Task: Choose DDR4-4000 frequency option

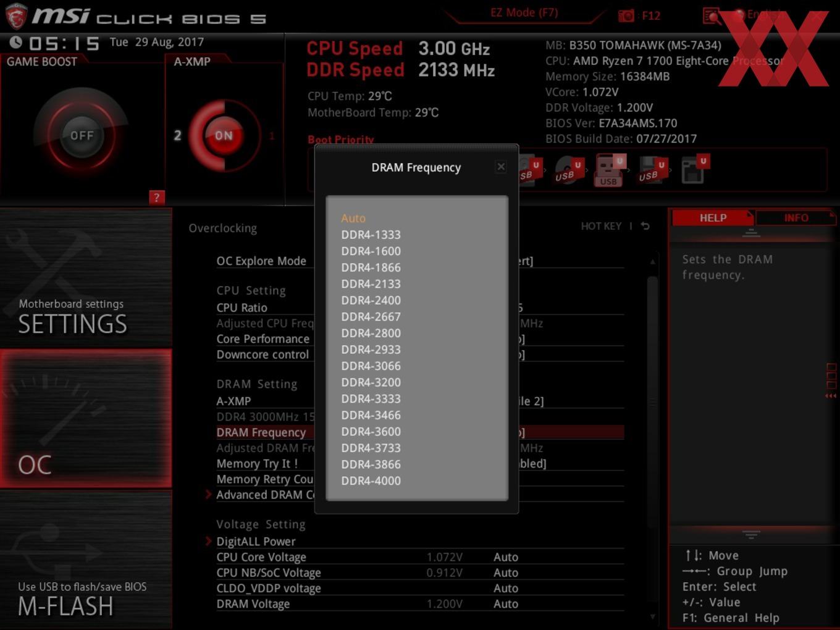Action: (371, 481)
